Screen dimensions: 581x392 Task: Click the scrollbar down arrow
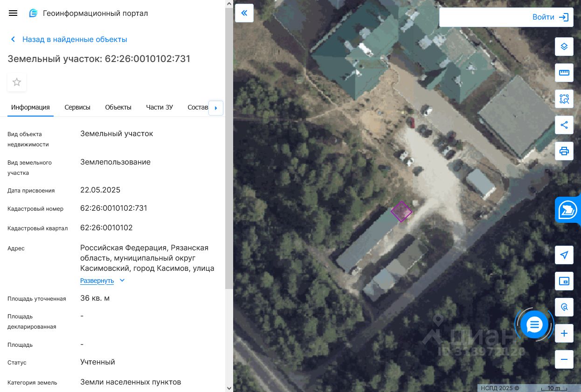(229, 388)
